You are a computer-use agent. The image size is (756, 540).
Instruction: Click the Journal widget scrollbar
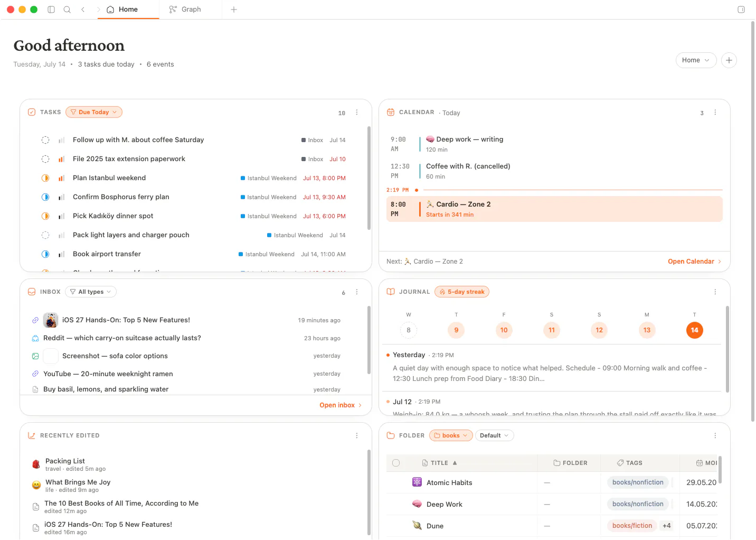pos(727,349)
